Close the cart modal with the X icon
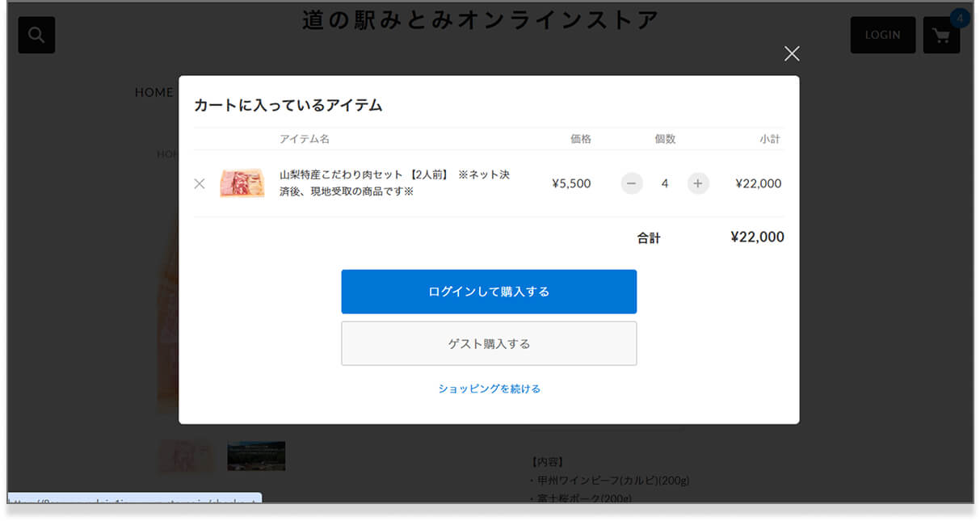 click(x=791, y=53)
